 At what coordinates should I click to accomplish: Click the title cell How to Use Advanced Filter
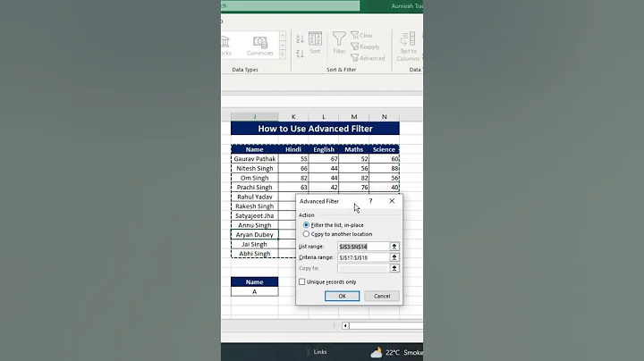point(315,129)
